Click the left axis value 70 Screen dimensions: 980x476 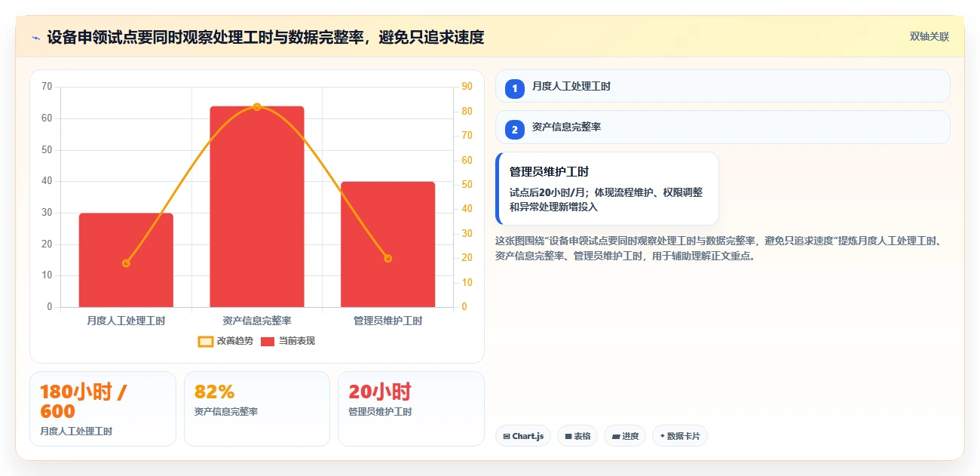47,87
